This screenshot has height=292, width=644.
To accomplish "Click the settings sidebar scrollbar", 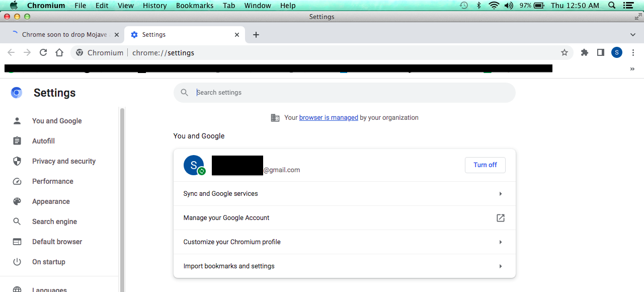I will tap(122, 199).
